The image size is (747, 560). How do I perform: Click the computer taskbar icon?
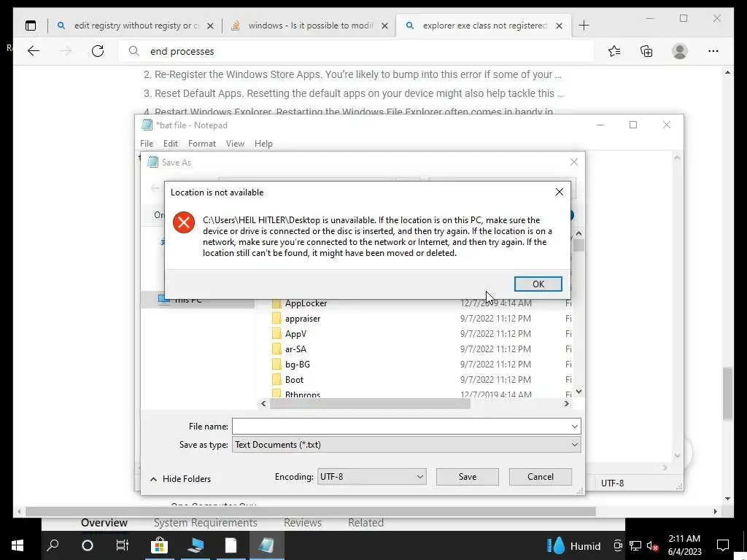click(195, 545)
